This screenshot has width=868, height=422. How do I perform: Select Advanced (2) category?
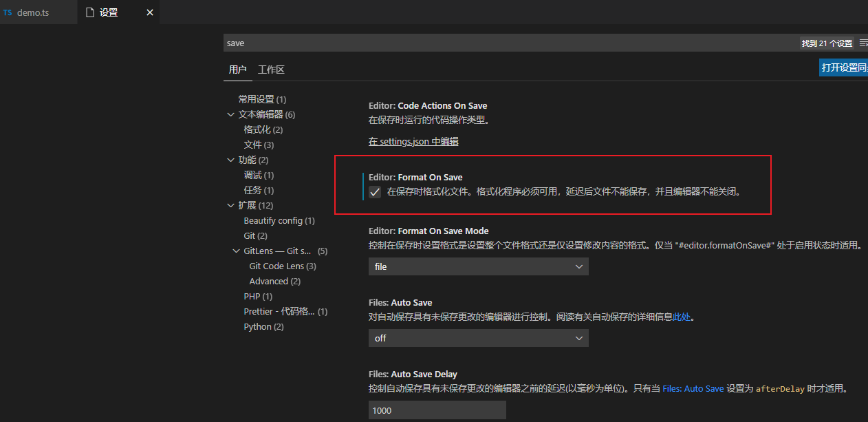[275, 281]
